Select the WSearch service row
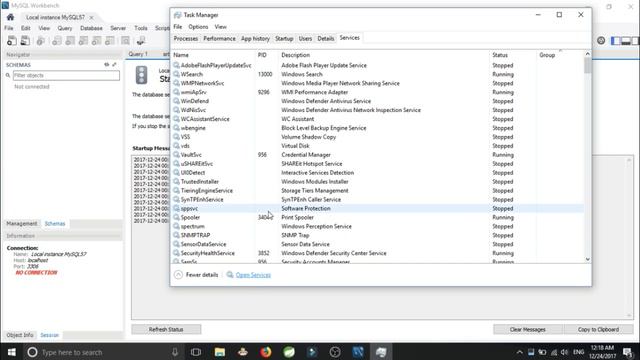 click(378, 74)
